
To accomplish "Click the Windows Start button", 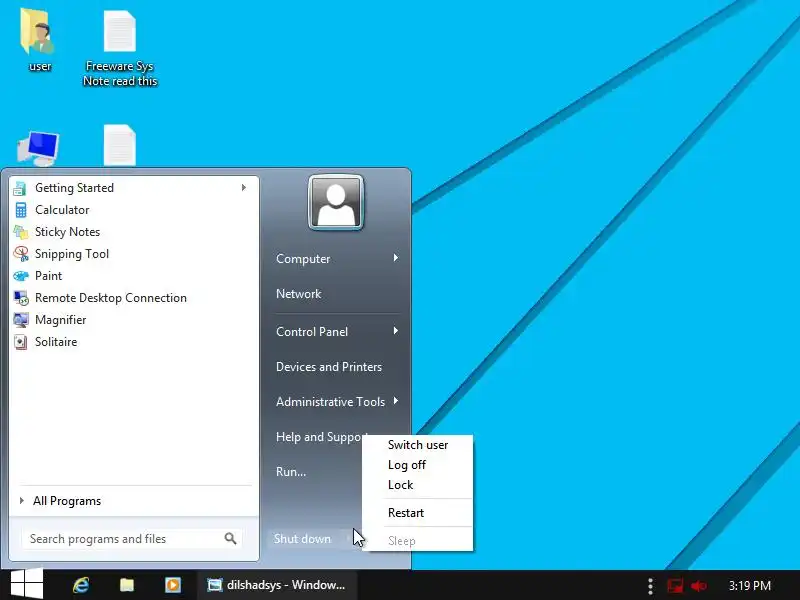I will coord(26,585).
